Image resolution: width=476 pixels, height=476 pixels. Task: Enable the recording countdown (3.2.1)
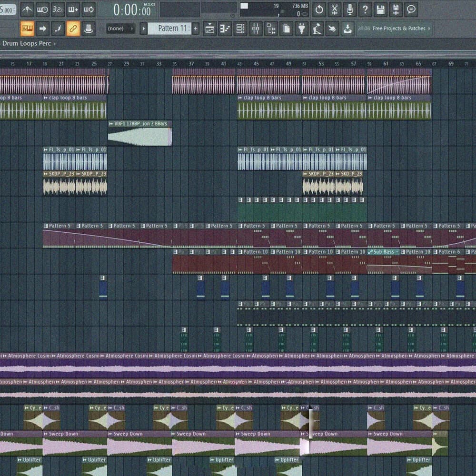point(57,9)
